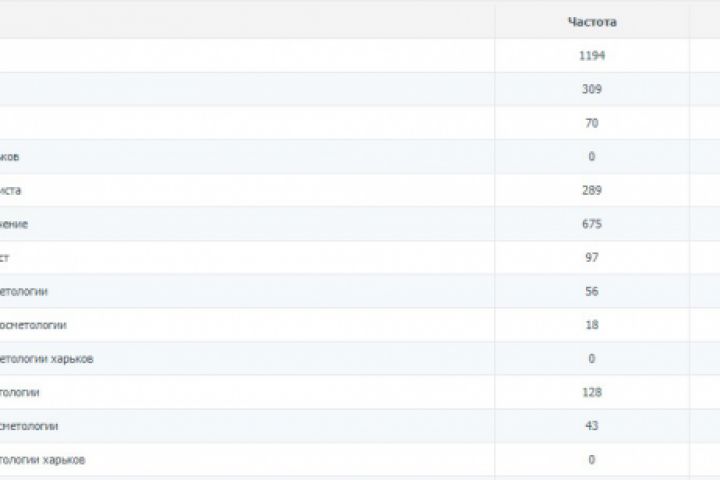Screen dimensions: 720x480
Task: Click the frequency value 43
Action: point(592,426)
